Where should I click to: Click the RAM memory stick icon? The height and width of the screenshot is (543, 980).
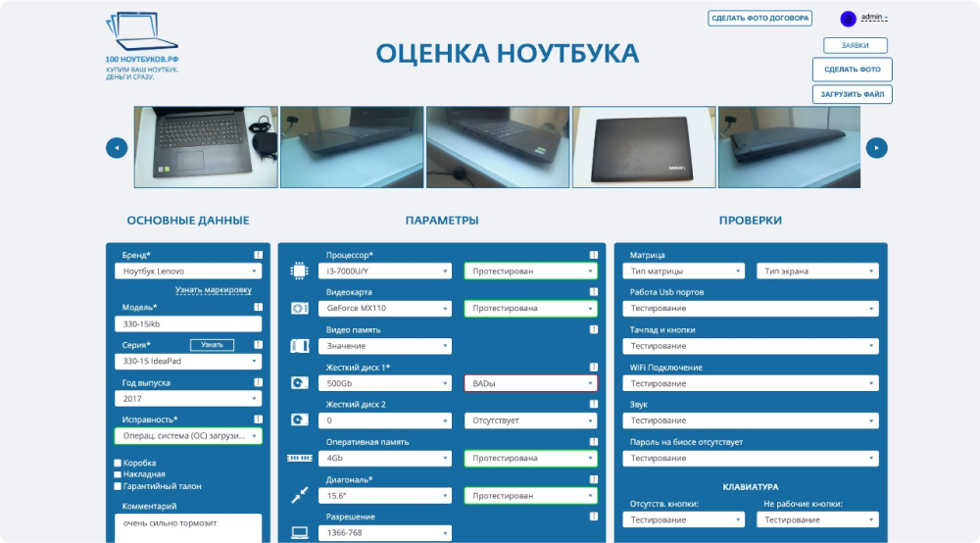coord(300,458)
